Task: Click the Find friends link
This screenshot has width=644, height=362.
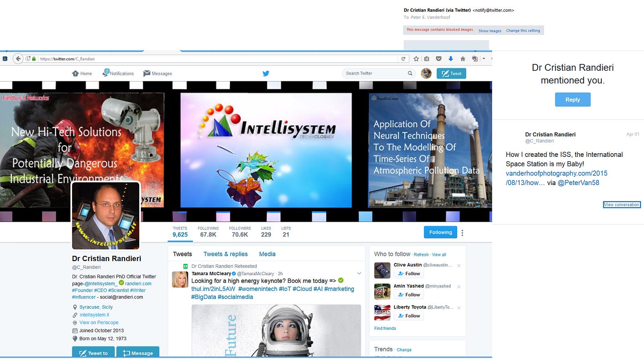Action: point(385,328)
